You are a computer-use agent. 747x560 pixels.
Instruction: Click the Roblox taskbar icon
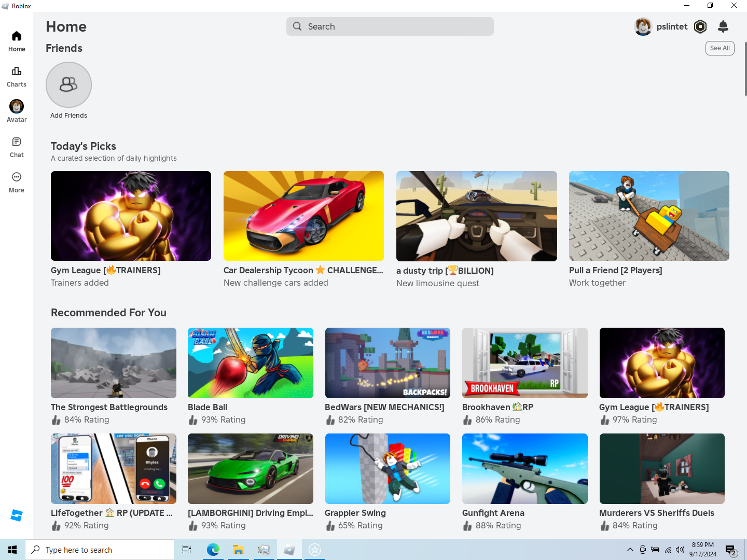point(289,550)
